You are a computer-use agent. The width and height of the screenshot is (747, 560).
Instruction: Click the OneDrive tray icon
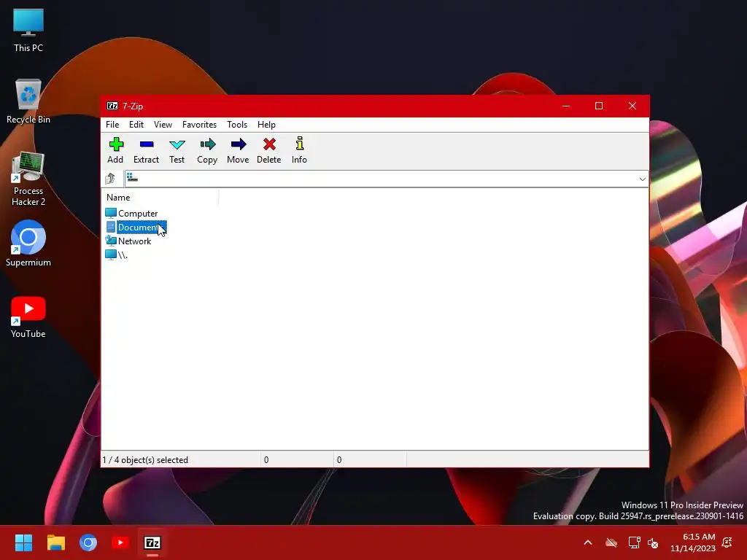[611, 542]
